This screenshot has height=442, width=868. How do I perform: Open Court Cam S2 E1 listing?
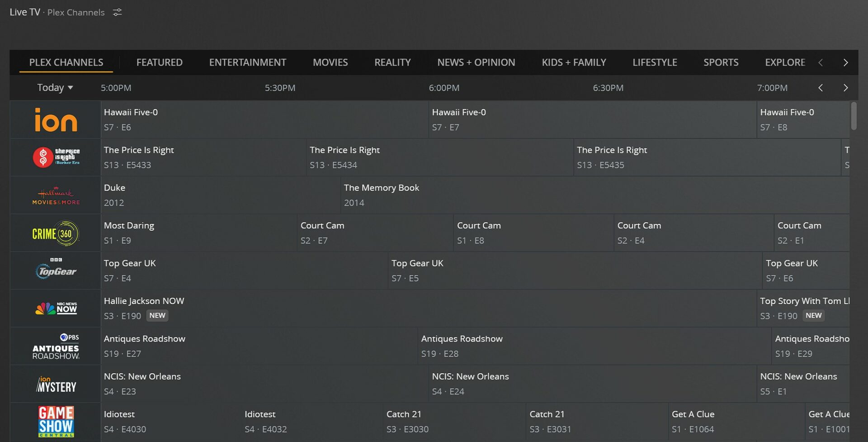[811, 233]
